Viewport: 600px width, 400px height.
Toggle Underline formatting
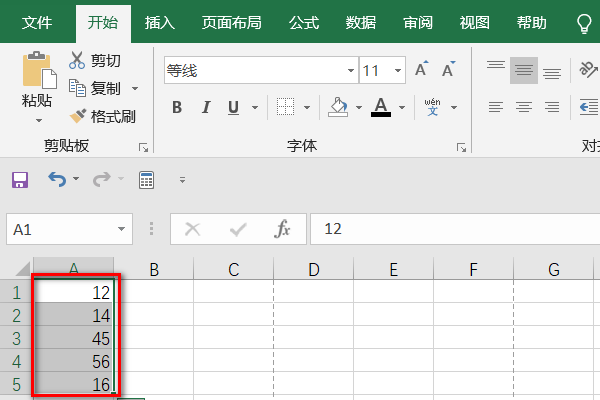[233, 108]
